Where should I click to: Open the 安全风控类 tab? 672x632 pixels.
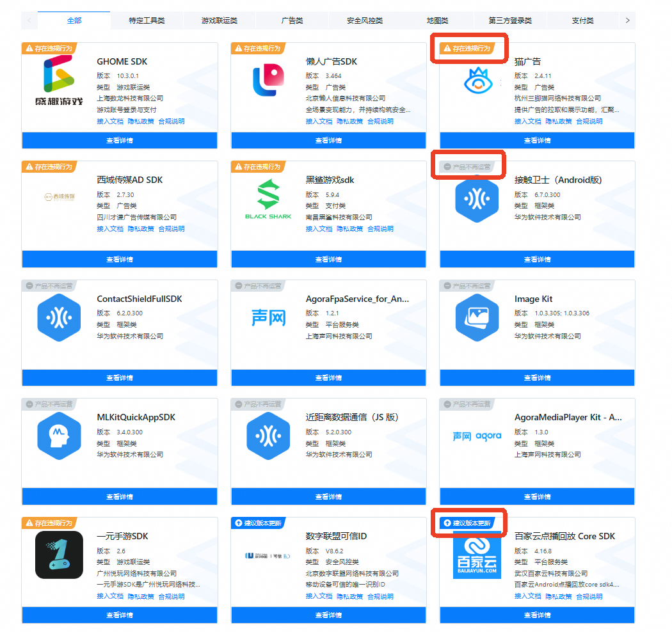[x=365, y=20]
